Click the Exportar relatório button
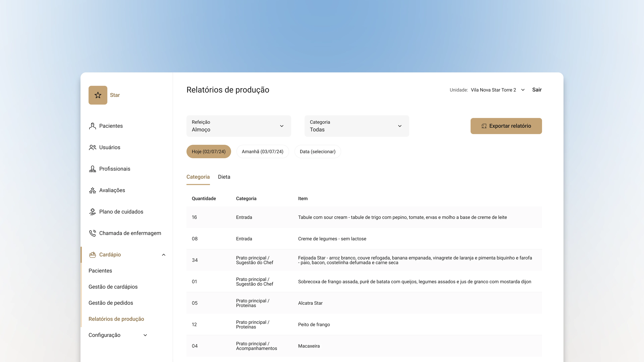 tap(506, 126)
